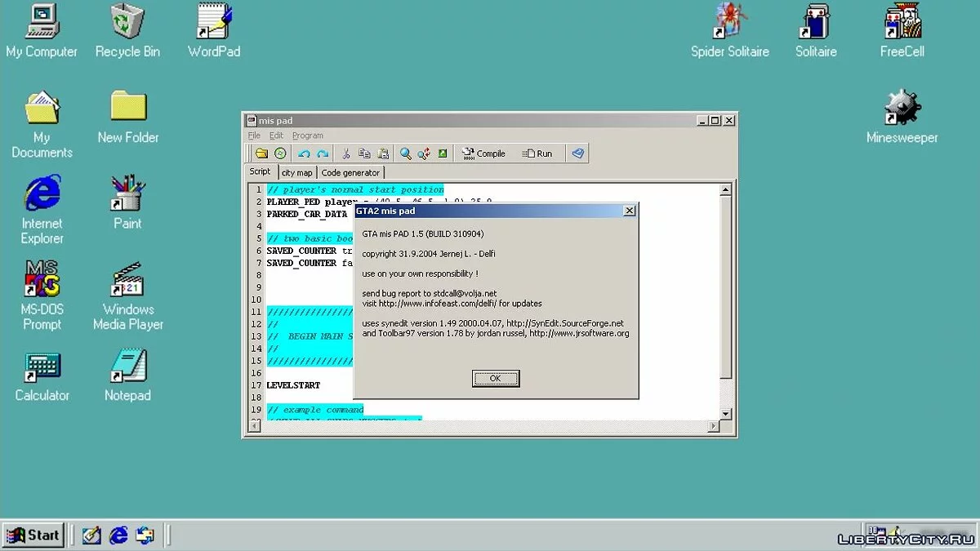The height and width of the screenshot is (551, 980).
Task: Select the Calculator desktop shortcut
Action: (x=42, y=375)
